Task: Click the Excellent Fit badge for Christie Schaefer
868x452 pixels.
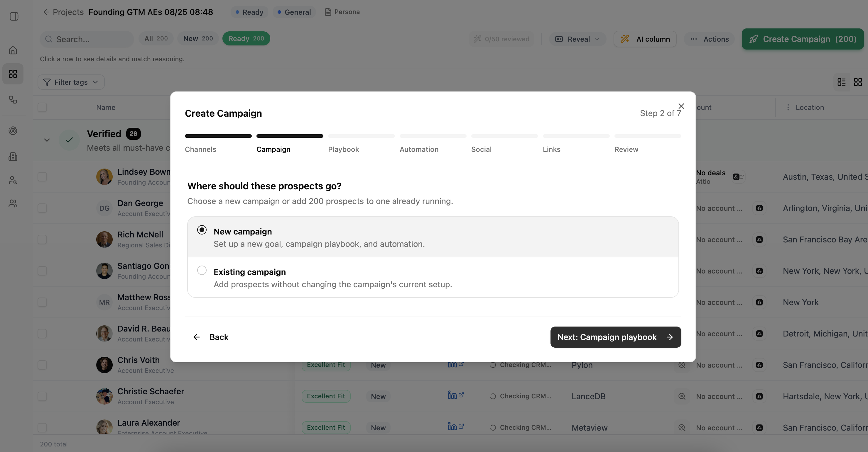Action: (326, 396)
